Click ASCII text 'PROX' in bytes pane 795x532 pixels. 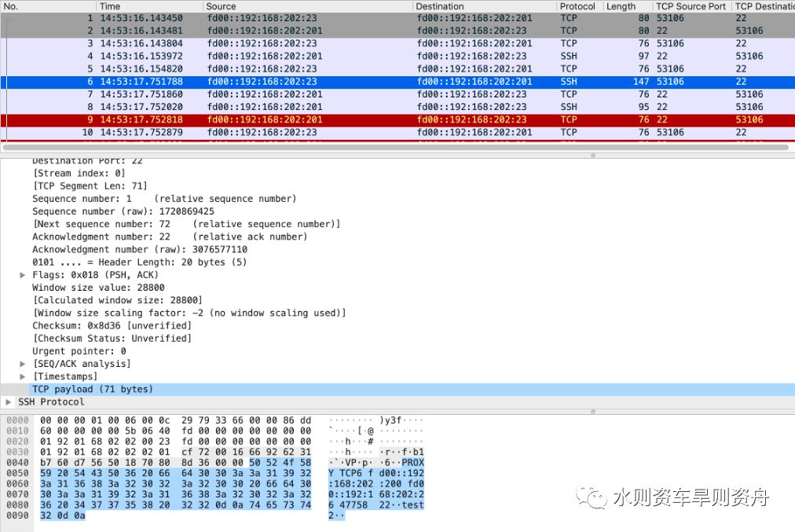pos(412,463)
